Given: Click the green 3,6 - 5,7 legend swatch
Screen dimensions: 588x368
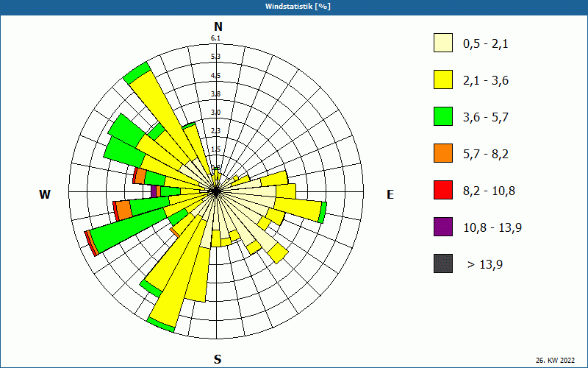Looking at the screenshot, I should [x=443, y=116].
